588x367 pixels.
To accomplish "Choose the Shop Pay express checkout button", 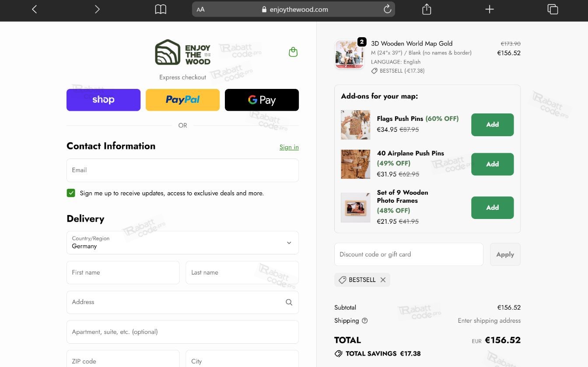I will 103,100.
